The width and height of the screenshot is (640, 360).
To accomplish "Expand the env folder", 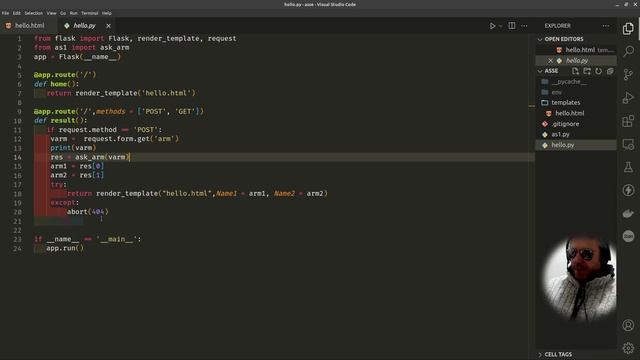I will (x=556, y=92).
